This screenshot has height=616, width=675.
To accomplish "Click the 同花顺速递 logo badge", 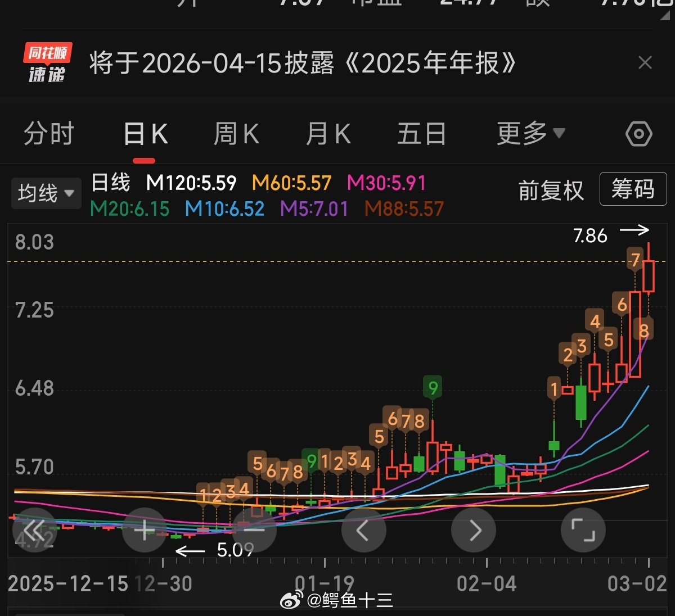I will tap(47, 63).
